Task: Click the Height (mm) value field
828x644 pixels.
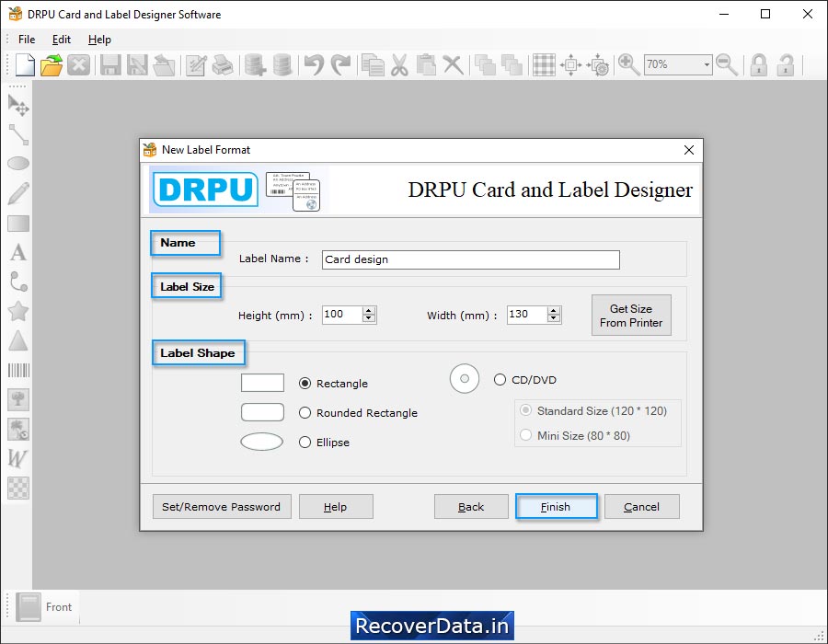Action: point(342,315)
